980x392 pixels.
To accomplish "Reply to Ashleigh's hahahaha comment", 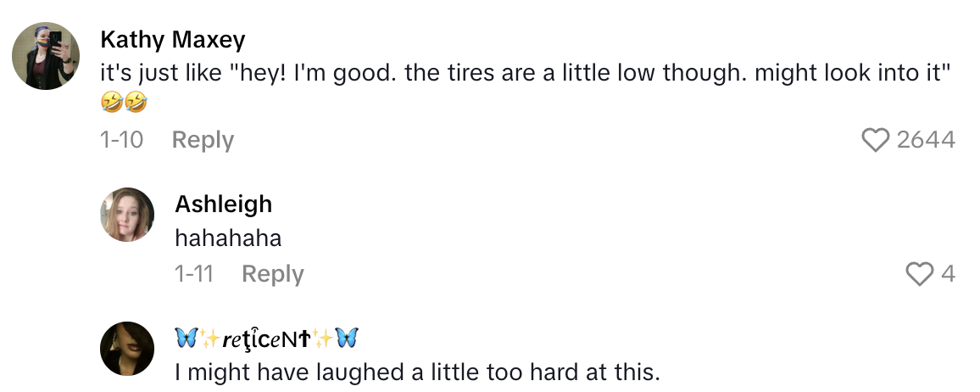I will click(272, 274).
